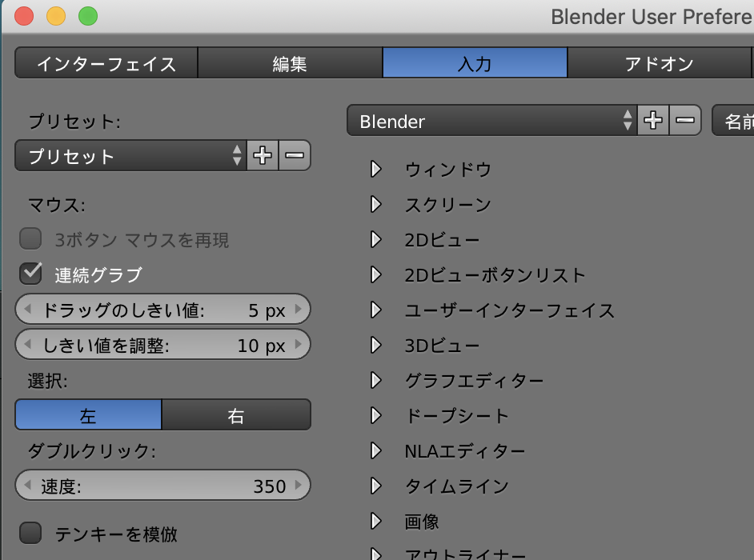Toggle 3ボタン マウスを再現 checkbox
This screenshot has height=560, width=754.
click(x=30, y=239)
